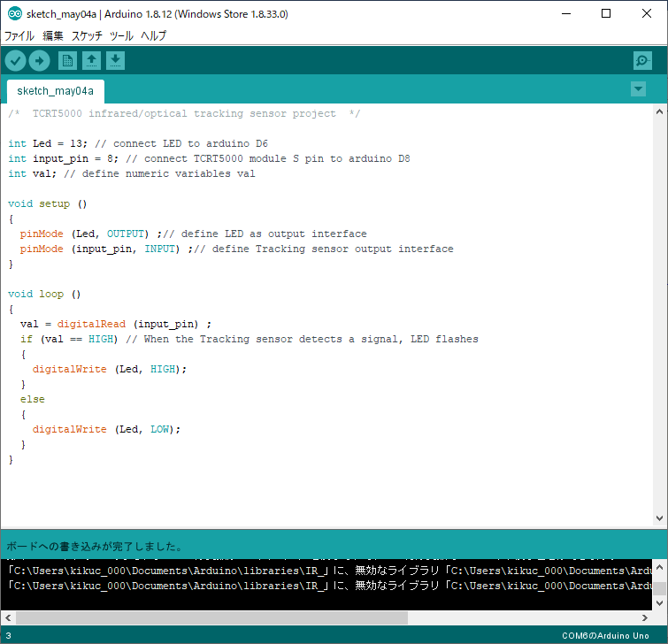Open the ファイル menu
668x644 pixels.
pyautogui.click(x=19, y=36)
